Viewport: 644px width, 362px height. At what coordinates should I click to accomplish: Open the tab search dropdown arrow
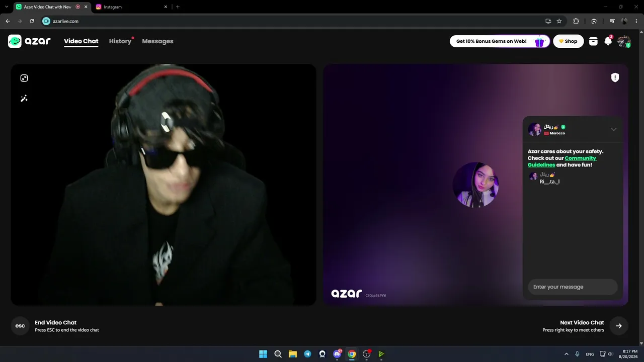[6, 7]
